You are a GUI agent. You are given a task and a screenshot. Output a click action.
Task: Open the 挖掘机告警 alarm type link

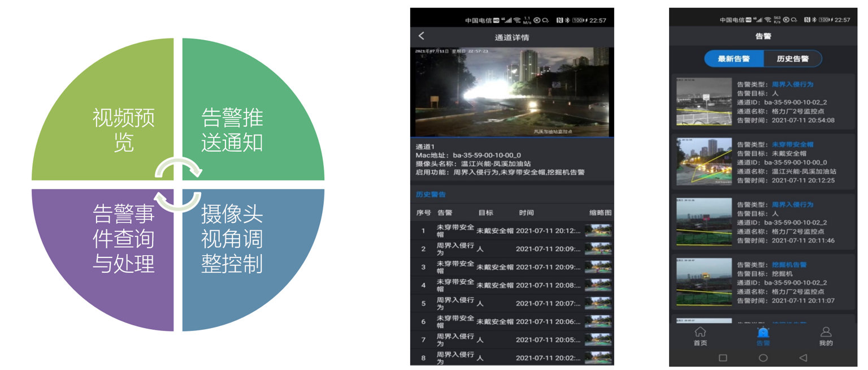(789, 265)
